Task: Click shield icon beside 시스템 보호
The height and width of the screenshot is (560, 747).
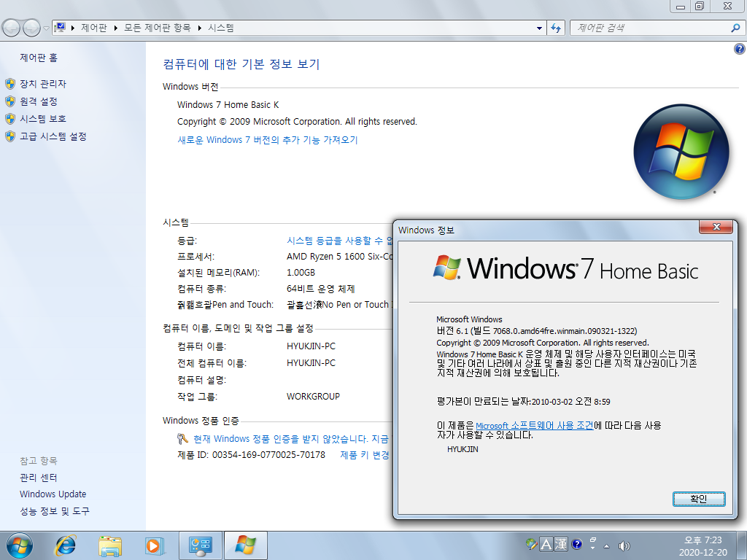Action: coord(10,119)
